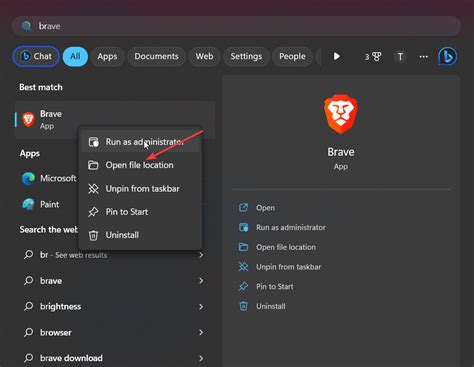Select the All filter tab

75,56
